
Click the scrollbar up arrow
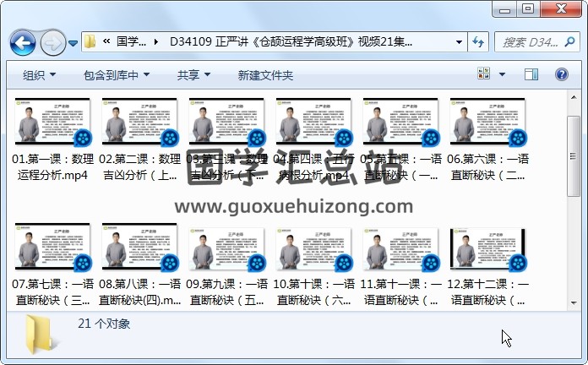click(574, 97)
